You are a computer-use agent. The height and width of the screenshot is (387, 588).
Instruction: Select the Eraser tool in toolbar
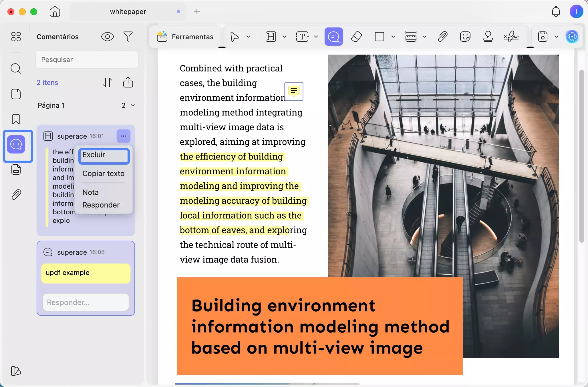[356, 37]
